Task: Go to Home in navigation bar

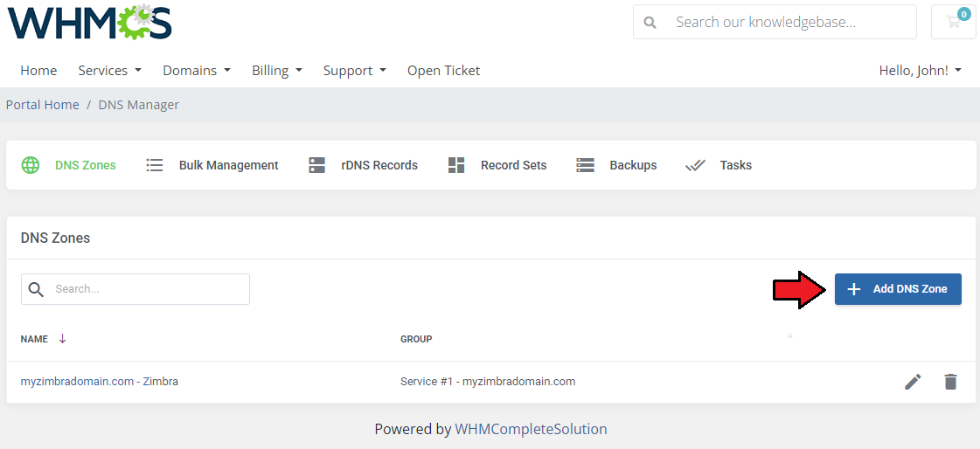Action: tap(38, 71)
